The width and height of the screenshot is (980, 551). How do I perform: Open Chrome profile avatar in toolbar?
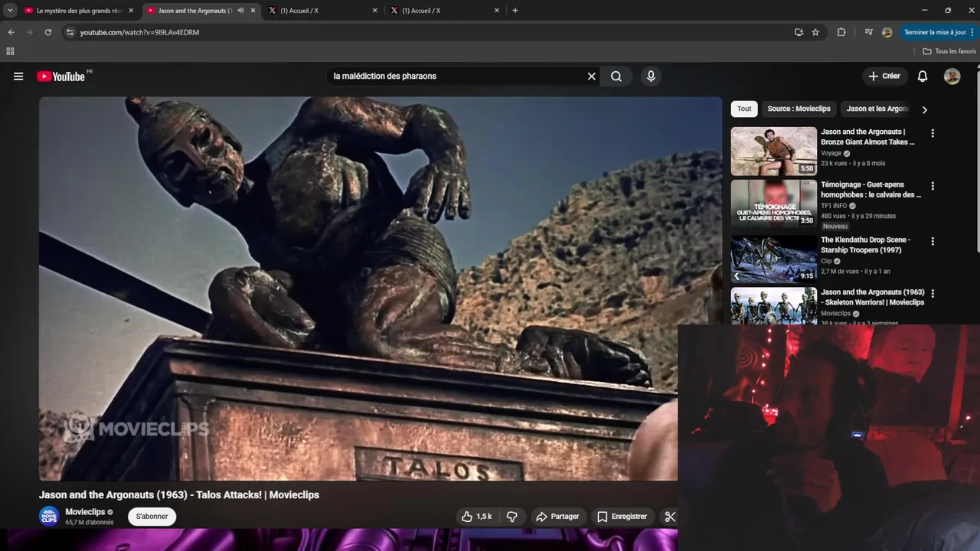click(887, 32)
